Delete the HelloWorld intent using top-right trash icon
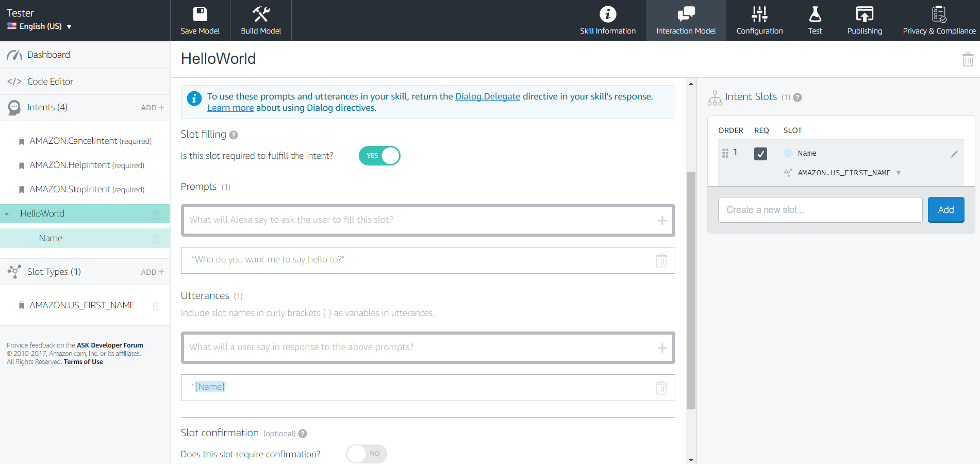This screenshot has height=464, width=980. 968,59
